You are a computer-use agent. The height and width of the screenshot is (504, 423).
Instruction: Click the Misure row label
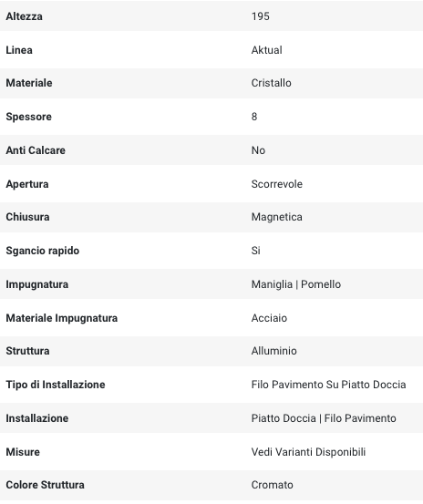(x=23, y=452)
